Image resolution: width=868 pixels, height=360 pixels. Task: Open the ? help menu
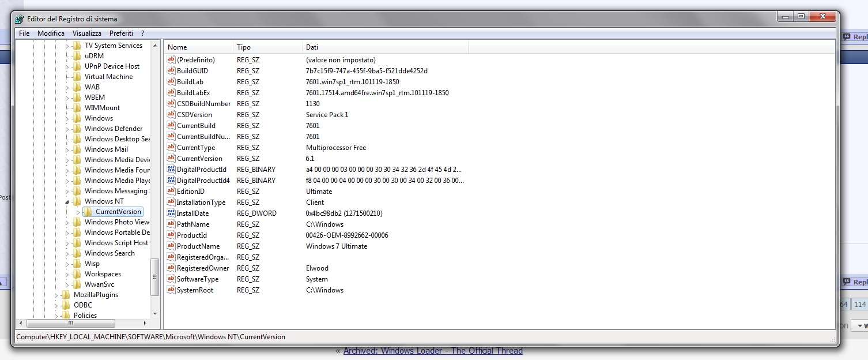click(x=142, y=33)
